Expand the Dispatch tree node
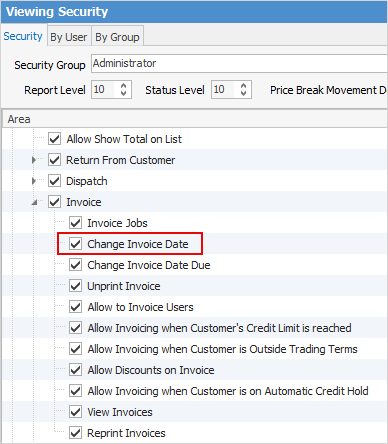388x444 pixels. click(x=34, y=181)
